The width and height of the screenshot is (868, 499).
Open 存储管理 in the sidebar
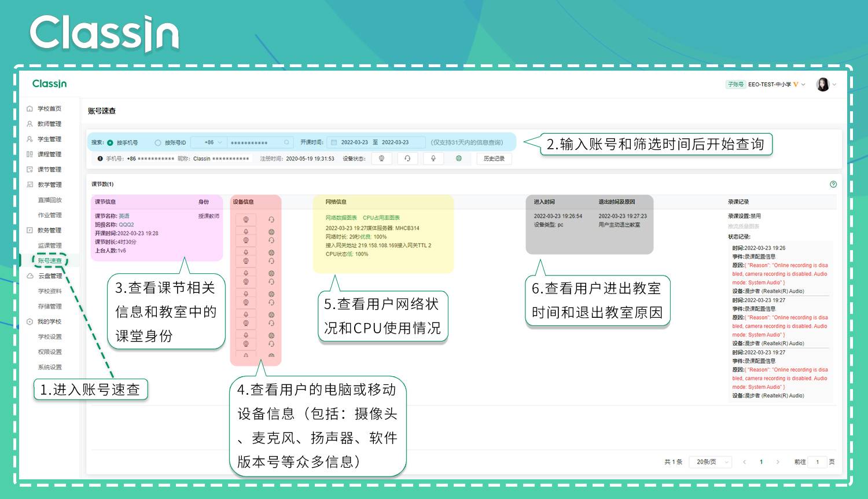pos(50,306)
